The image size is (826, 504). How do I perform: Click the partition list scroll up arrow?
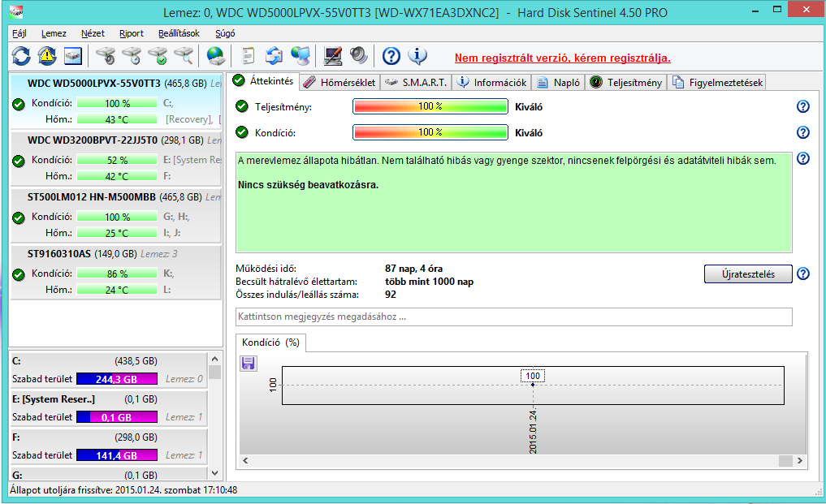(214, 360)
